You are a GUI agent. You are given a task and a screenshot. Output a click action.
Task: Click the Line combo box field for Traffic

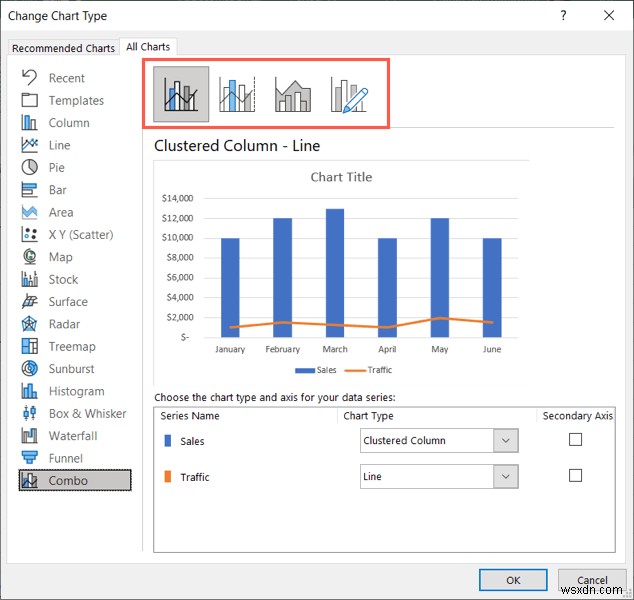(x=439, y=476)
